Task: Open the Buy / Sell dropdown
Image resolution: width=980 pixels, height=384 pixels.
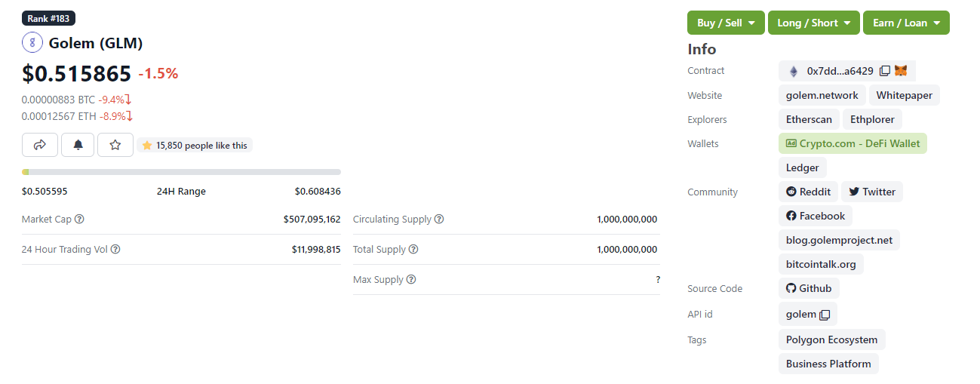Action: [x=726, y=23]
